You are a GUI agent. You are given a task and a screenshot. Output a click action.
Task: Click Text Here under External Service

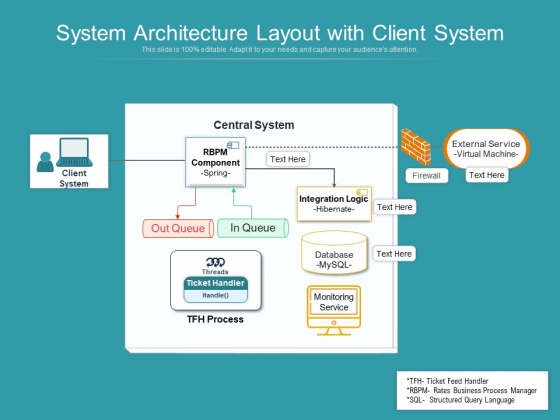click(x=487, y=175)
